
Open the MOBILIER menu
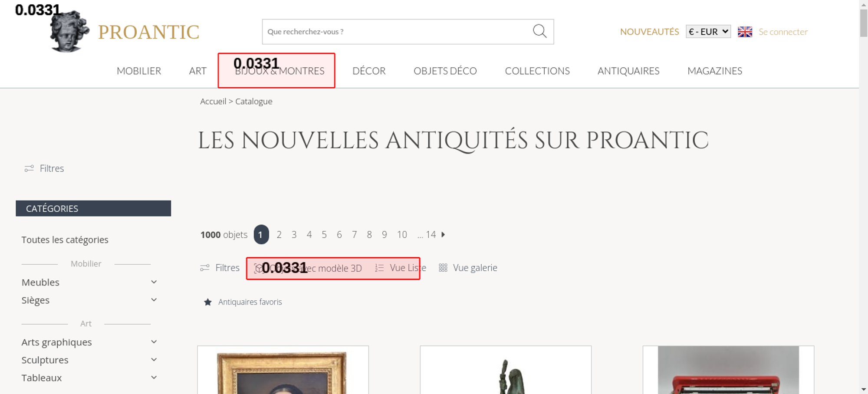(139, 71)
